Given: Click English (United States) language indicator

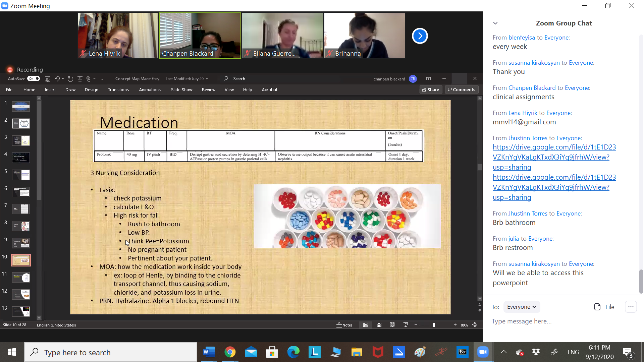Looking at the screenshot, I should click(x=56, y=325).
